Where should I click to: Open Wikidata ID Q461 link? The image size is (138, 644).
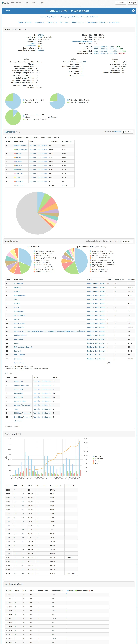point(40,37)
